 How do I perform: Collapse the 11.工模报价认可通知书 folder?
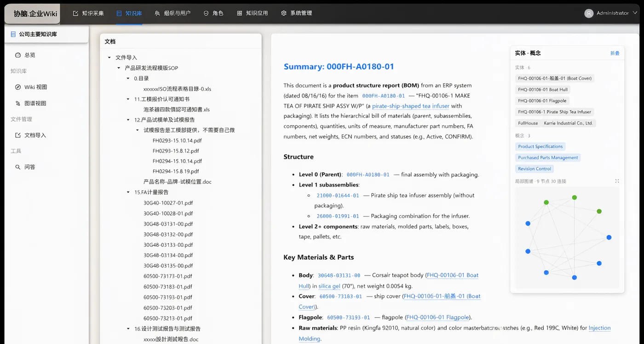(x=128, y=99)
